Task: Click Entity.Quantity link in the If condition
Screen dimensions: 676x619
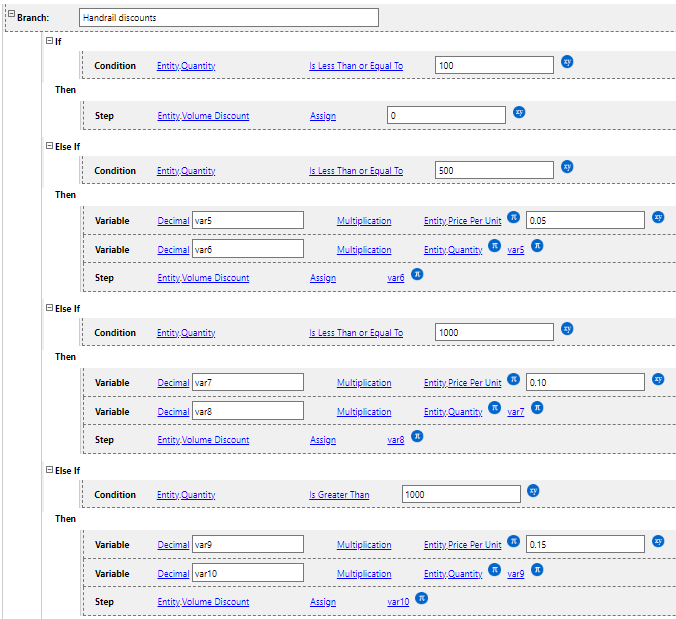Action: [186, 66]
